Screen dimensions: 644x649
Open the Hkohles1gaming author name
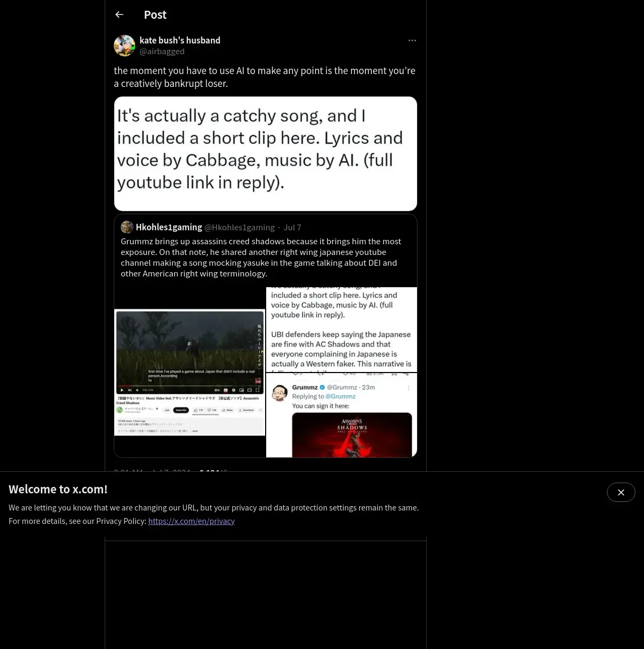click(x=169, y=227)
